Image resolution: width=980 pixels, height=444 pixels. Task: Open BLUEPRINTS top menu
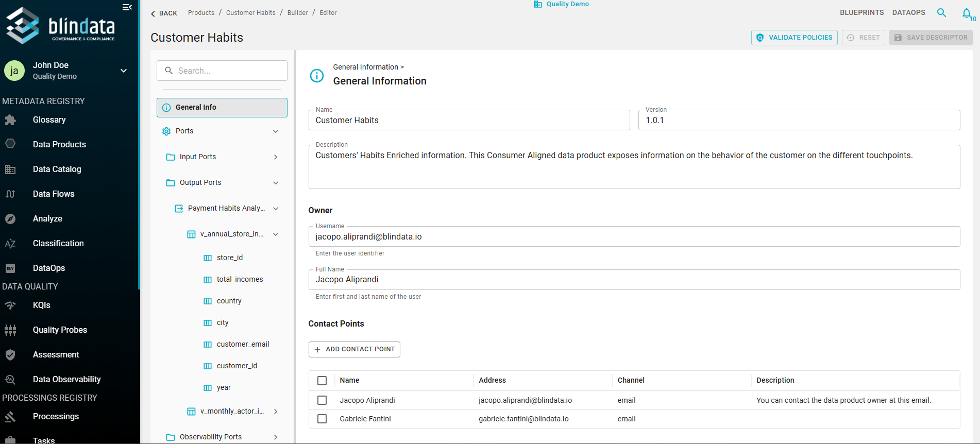862,12
